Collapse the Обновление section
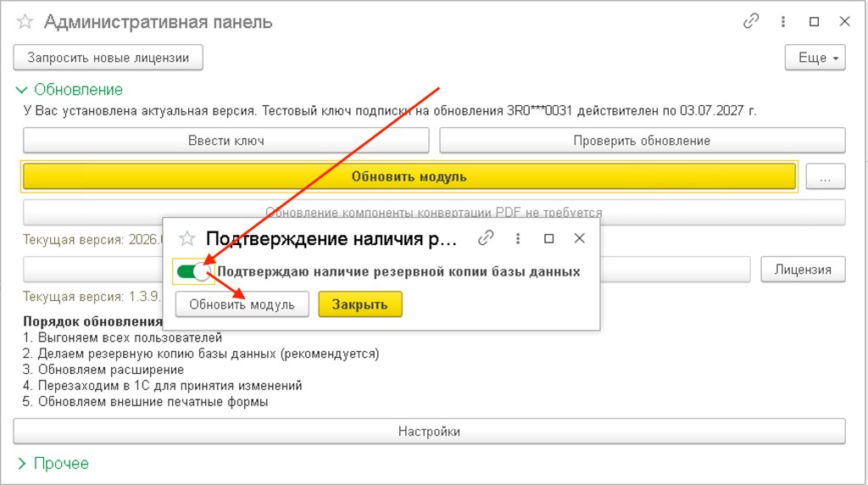 tap(70, 90)
